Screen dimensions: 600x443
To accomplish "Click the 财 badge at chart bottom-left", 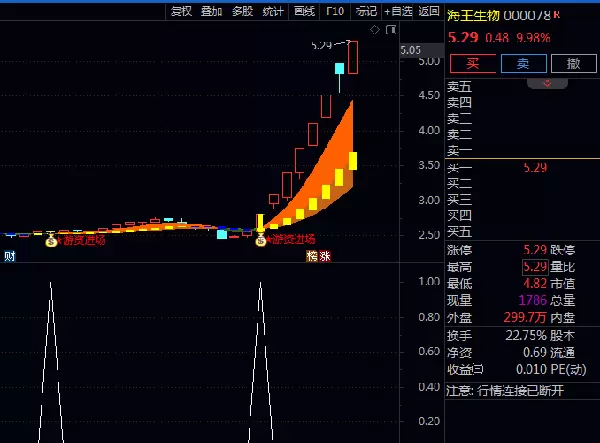I will (x=9, y=257).
